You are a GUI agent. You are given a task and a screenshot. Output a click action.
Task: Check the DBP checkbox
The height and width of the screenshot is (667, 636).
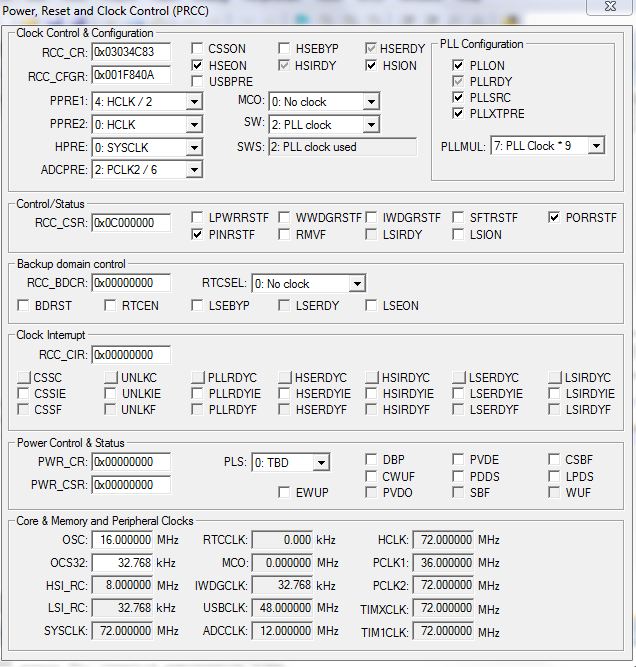(371, 459)
